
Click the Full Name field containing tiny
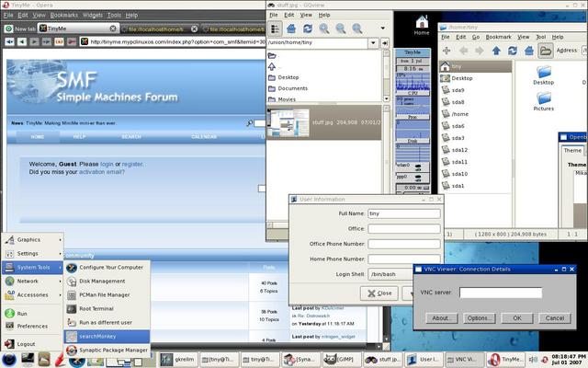tap(404, 213)
